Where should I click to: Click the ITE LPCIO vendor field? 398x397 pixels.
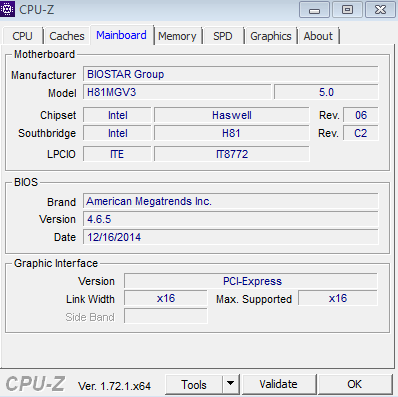(117, 154)
